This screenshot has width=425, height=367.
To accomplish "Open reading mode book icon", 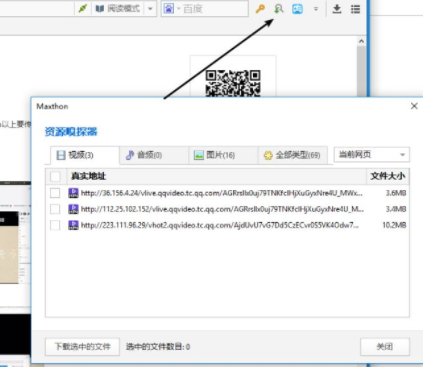I will pos(100,8).
